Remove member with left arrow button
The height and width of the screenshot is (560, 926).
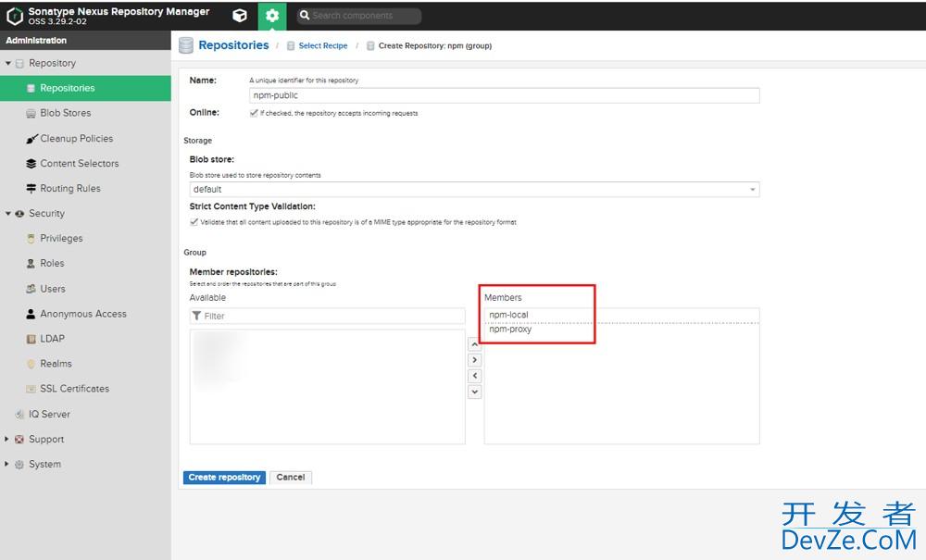474,376
